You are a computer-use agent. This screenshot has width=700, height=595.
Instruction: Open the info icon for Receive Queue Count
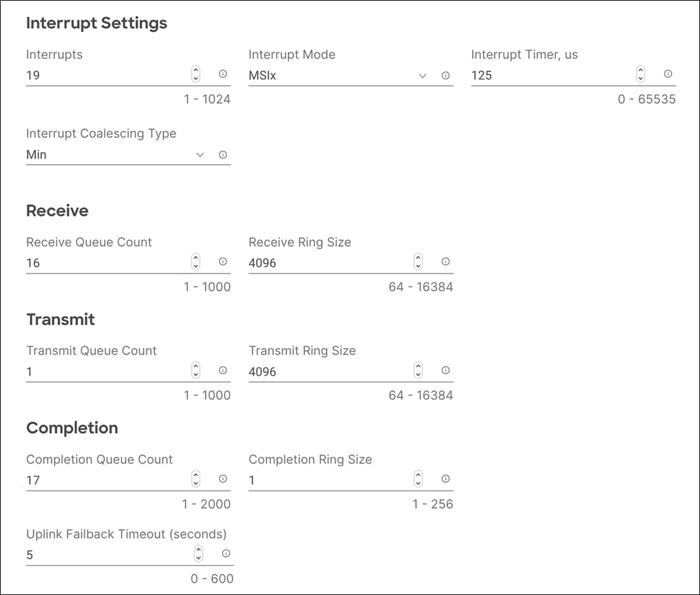(223, 262)
